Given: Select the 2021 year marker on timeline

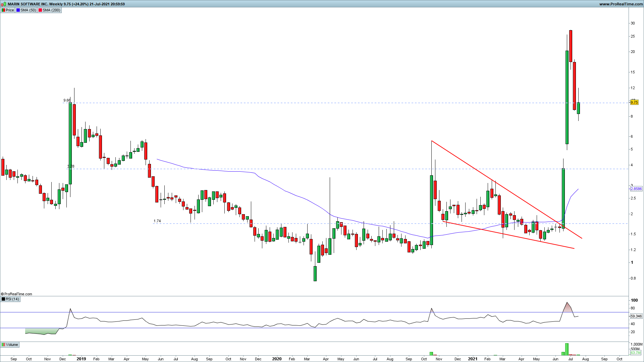Looking at the screenshot, I should pyautogui.click(x=472, y=359).
